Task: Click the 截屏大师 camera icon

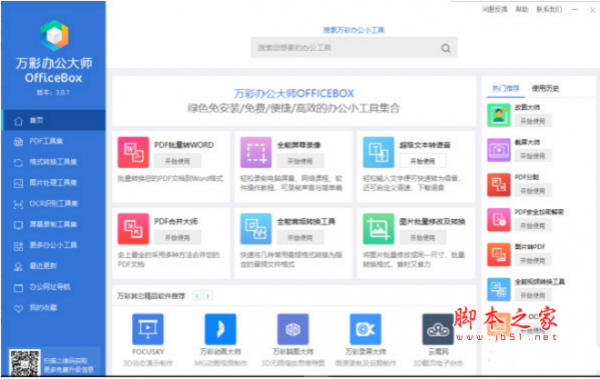Action: click(499, 150)
